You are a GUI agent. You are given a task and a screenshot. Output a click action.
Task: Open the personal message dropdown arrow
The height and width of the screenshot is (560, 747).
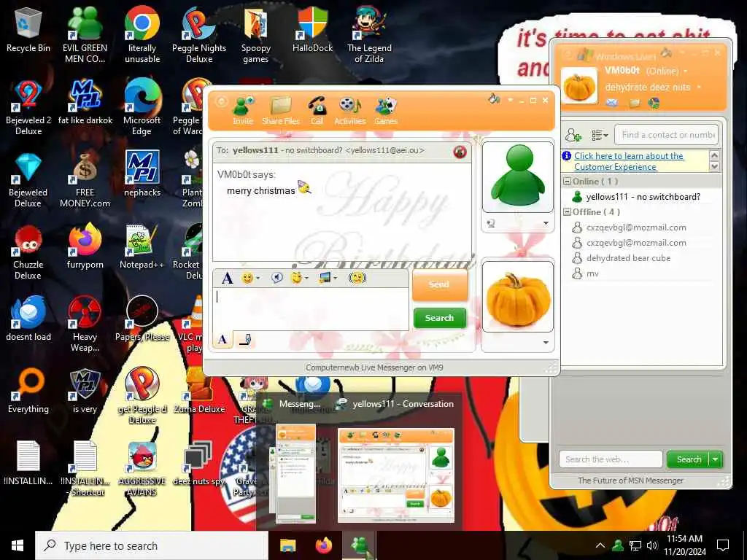[x=699, y=87]
